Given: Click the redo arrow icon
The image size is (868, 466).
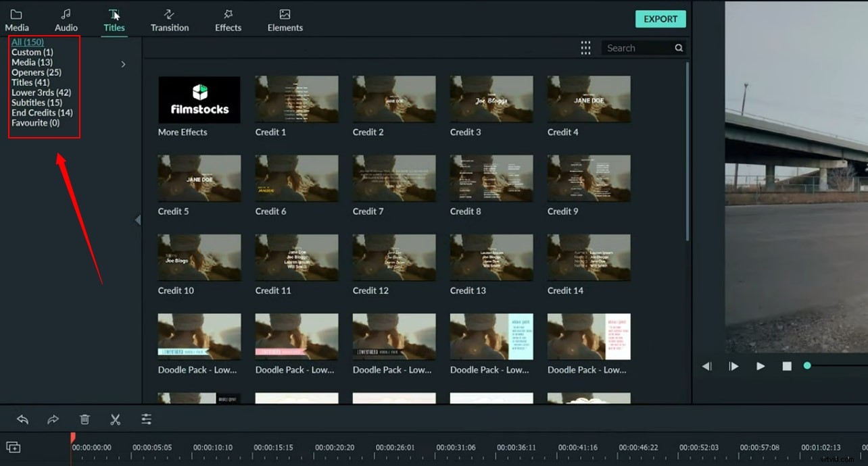Looking at the screenshot, I should point(53,419).
